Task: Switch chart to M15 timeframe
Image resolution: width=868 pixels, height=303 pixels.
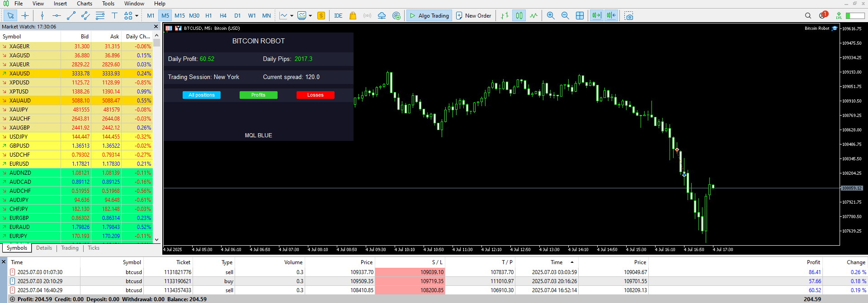Action: coord(179,16)
